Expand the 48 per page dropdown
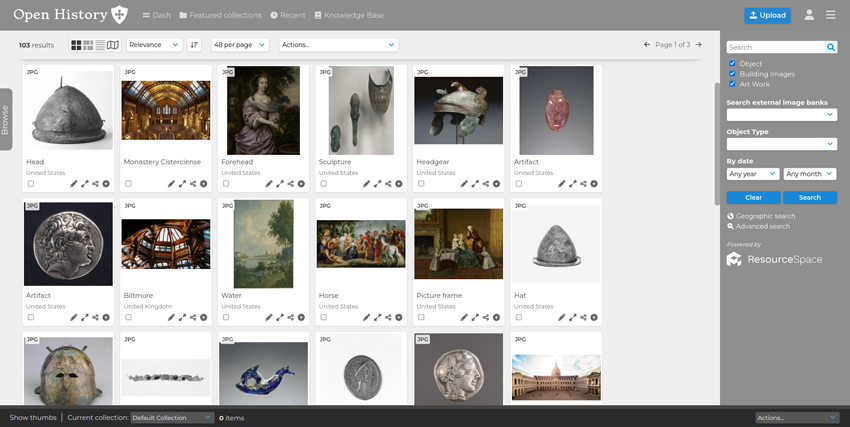The width and height of the screenshot is (850, 427). [x=239, y=45]
